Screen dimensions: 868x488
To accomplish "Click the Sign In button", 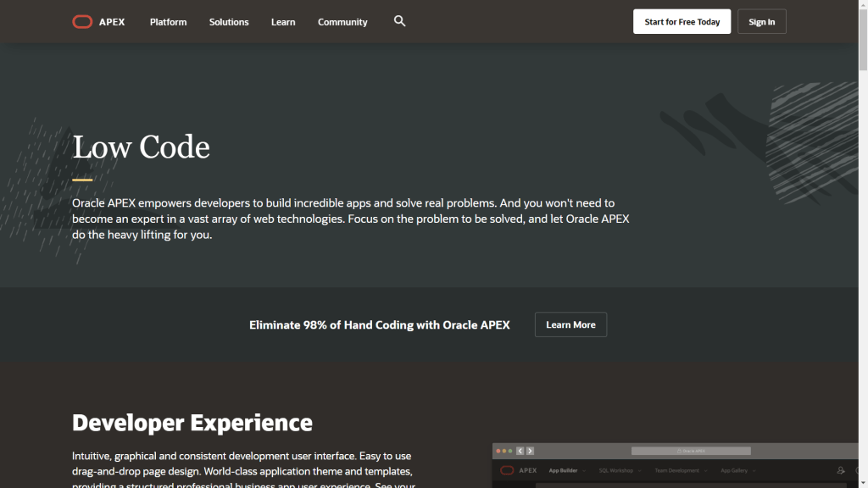I will pos(761,21).
